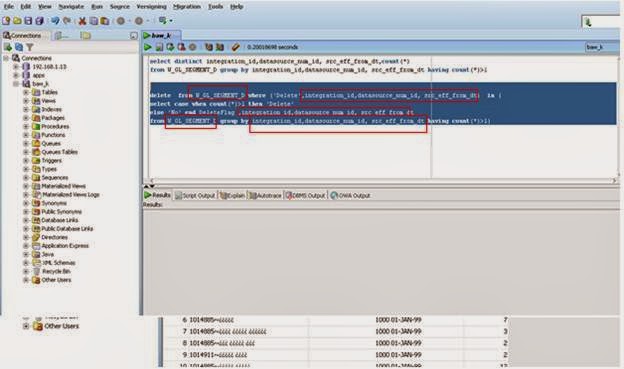
Task: Click the Undo toolbar icon
Action: pos(55,21)
